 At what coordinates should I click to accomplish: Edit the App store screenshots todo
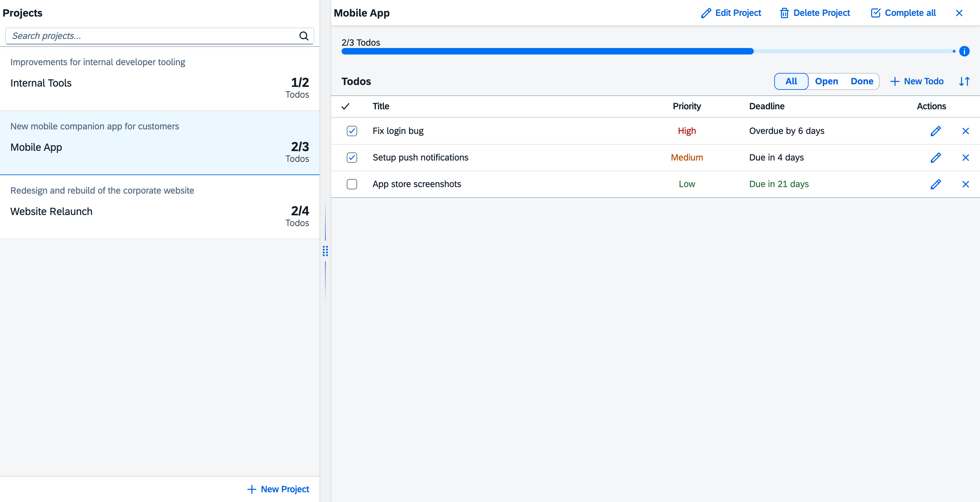tap(936, 184)
